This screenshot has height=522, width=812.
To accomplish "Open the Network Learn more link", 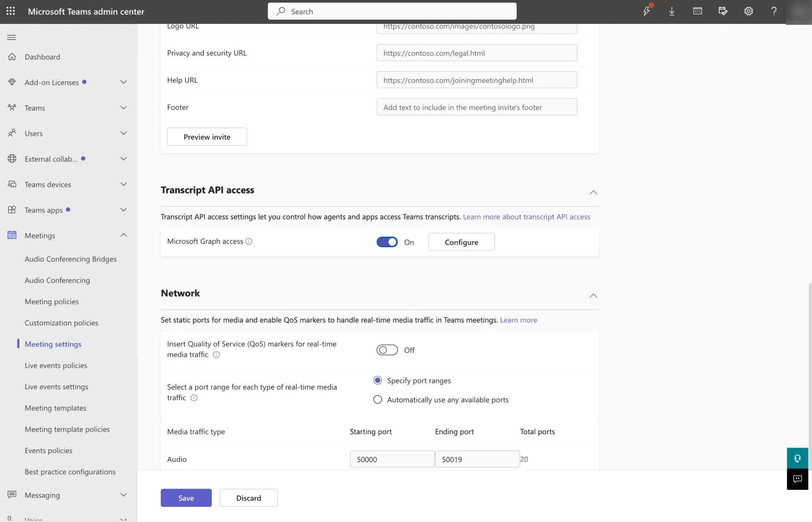I will click(519, 320).
